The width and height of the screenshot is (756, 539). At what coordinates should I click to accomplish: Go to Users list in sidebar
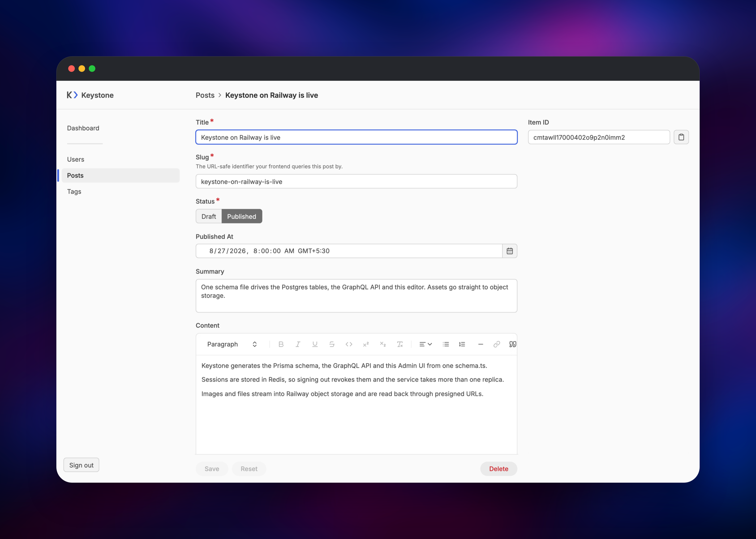click(x=76, y=159)
